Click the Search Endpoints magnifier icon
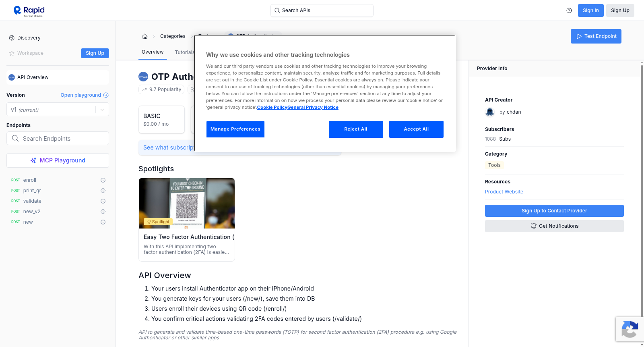Screen dimensions: 644x347 (15, 138)
